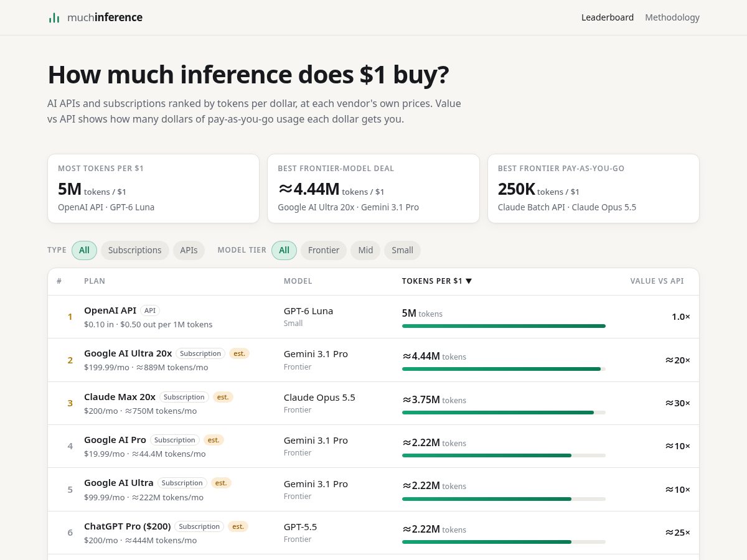Click "$0.10 in · $0.50 out per 1M tokens"

pos(148,324)
